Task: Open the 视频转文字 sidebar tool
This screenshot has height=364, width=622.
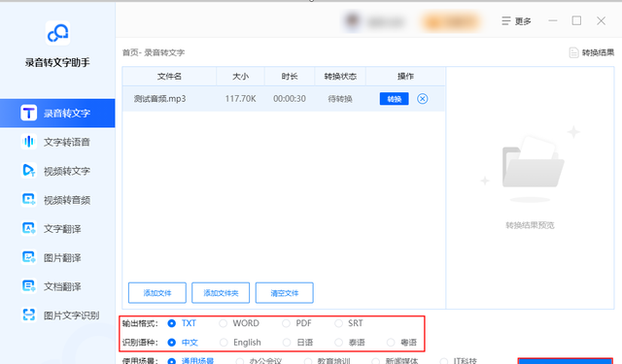Action: point(55,171)
